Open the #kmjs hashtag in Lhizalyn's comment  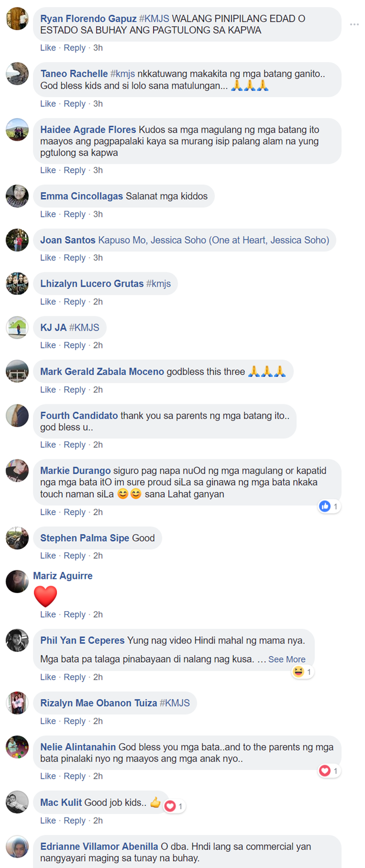point(159,284)
